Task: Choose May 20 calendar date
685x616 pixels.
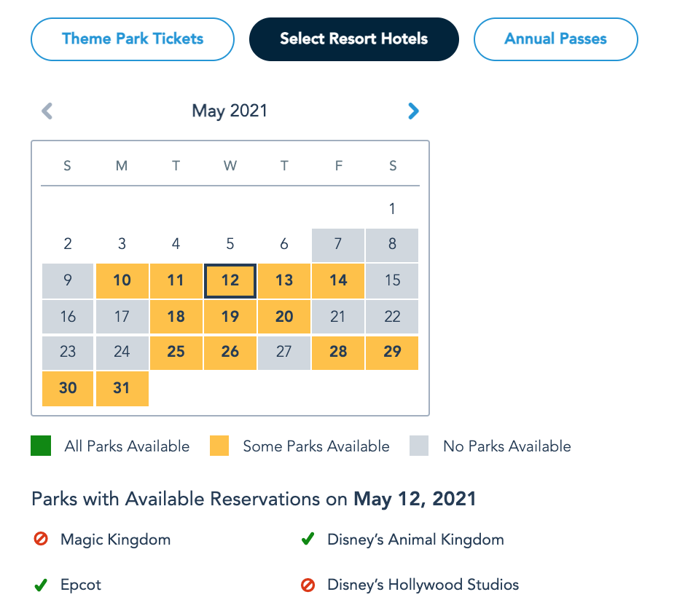Action: tap(284, 317)
